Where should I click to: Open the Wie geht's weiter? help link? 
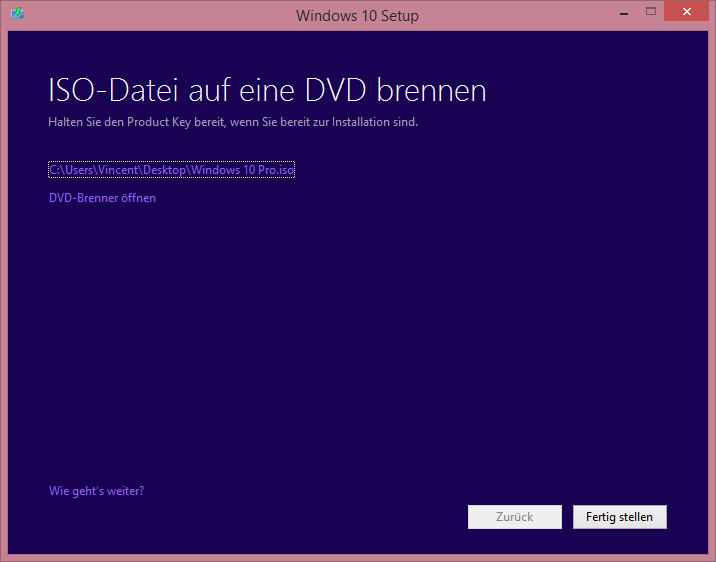[96, 491]
